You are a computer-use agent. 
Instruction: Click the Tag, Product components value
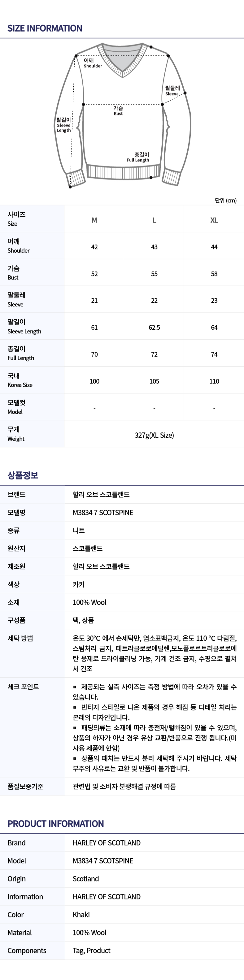(91, 950)
